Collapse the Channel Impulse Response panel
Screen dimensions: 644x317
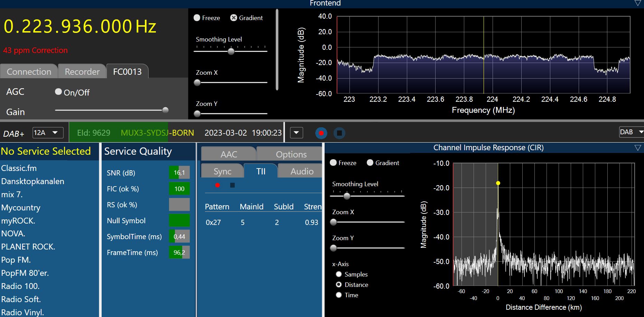tap(638, 148)
